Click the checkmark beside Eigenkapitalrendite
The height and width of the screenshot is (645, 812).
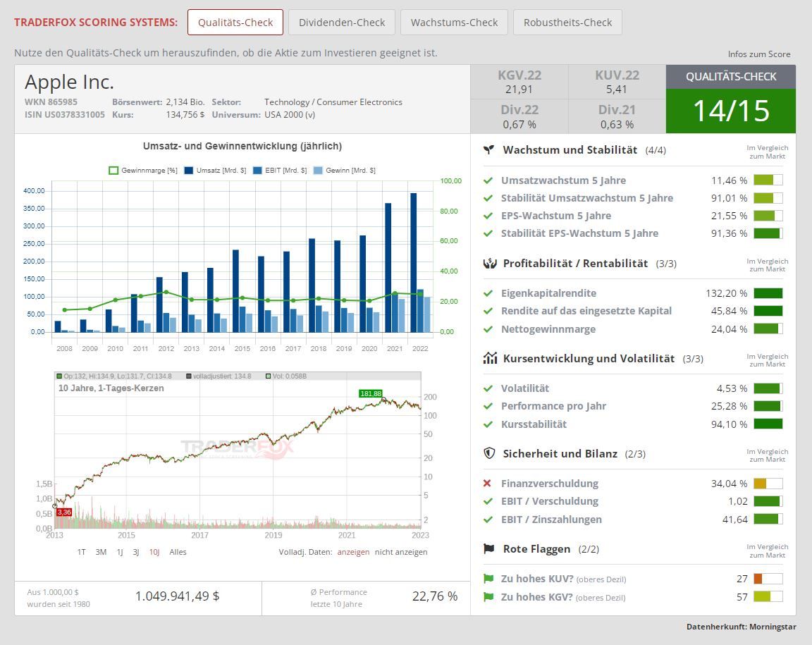click(x=487, y=293)
